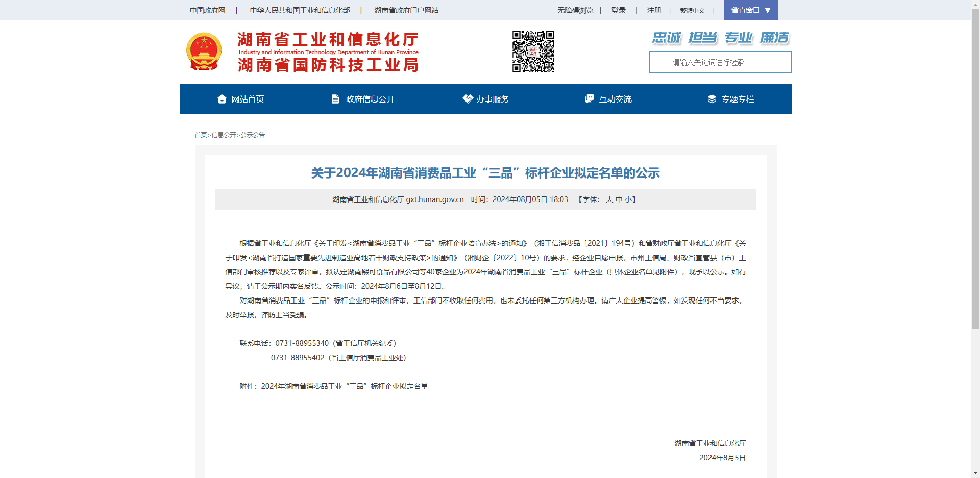Click the document icon beside 政府信息公开
This screenshot has width=980, height=478.
click(x=335, y=99)
